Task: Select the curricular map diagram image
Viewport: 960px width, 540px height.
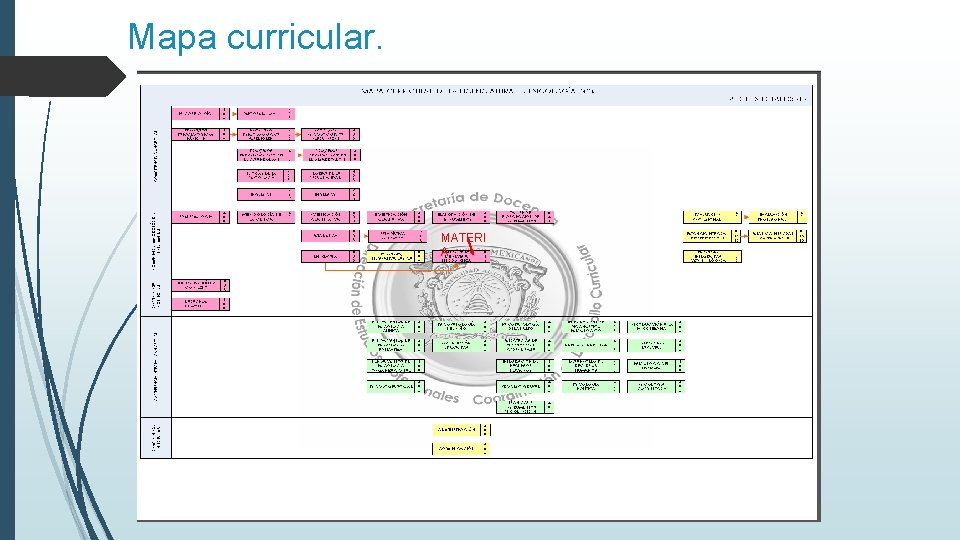Action: tap(478, 296)
